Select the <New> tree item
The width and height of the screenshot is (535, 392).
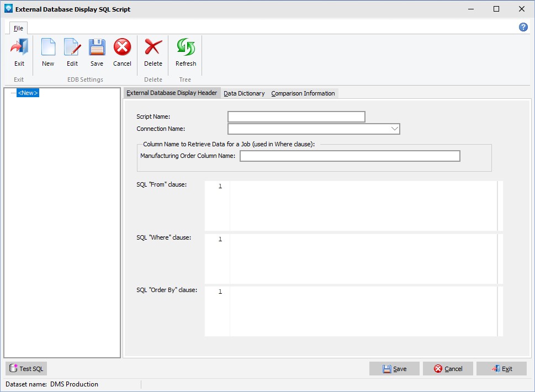point(28,93)
